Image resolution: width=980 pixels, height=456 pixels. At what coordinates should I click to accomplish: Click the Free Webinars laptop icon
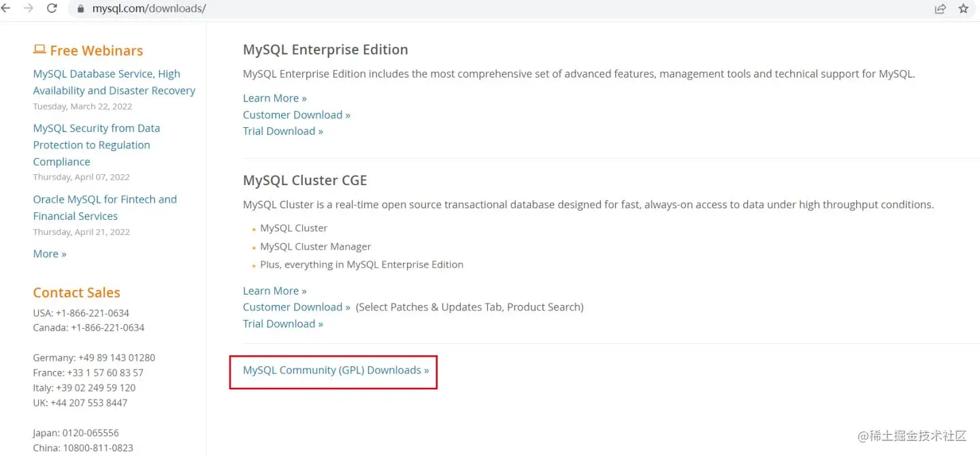[x=39, y=50]
